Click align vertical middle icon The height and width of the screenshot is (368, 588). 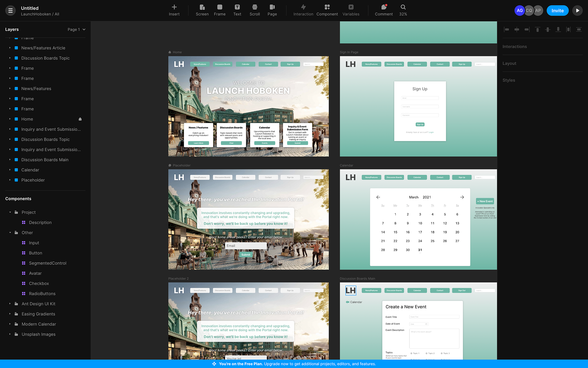[x=548, y=29]
